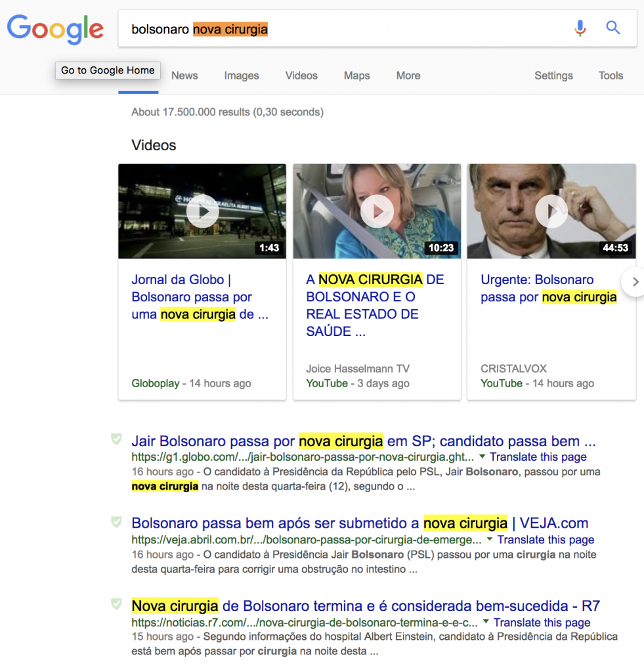Click the Google logo
Screen dimensions: 644x672
[55, 30]
